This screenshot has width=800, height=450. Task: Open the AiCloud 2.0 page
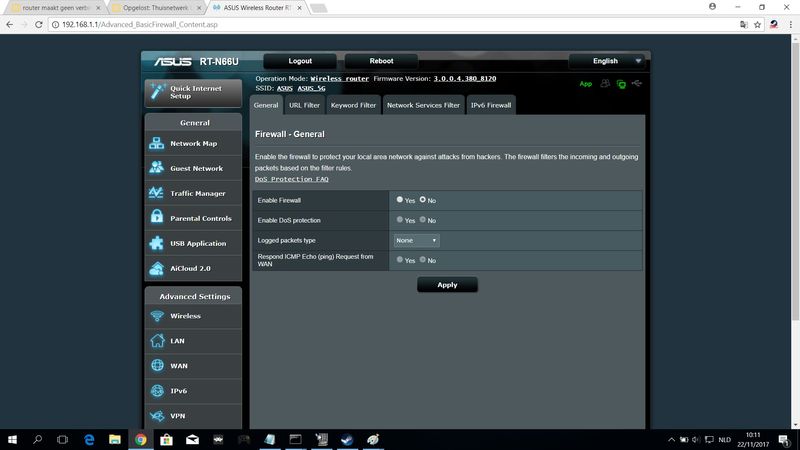[x=190, y=268]
